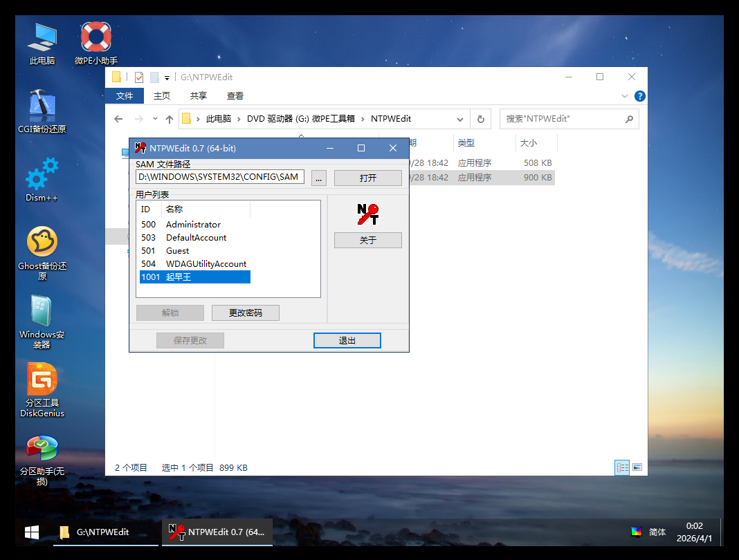Select the CGI备份还原 desktop icon
Screen dimensions: 739x560
42,111
